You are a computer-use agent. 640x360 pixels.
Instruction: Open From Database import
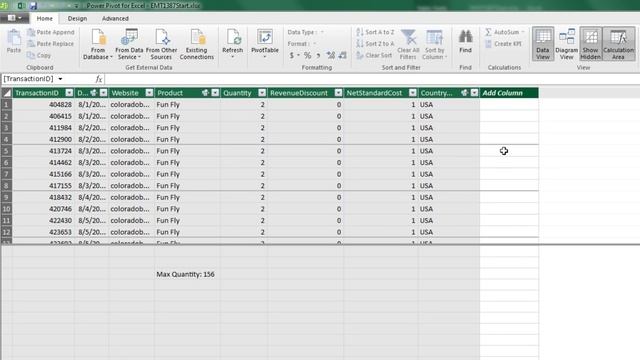98,44
